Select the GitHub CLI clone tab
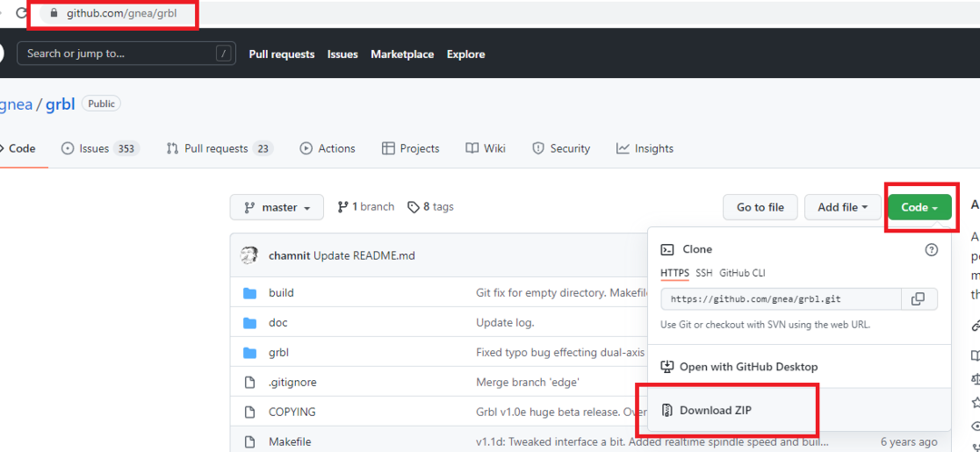This screenshot has height=452, width=980. (x=742, y=273)
